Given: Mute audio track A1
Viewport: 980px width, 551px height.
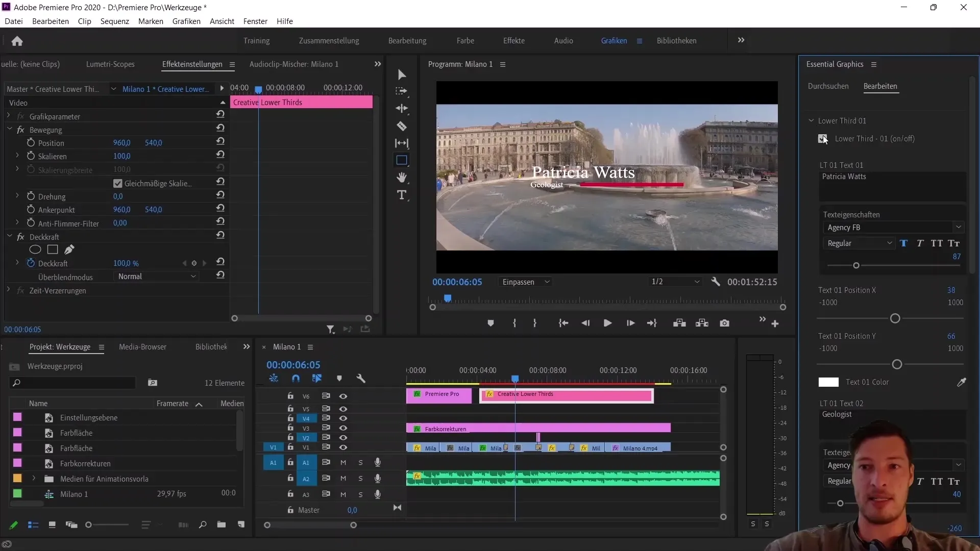Looking at the screenshot, I should pyautogui.click(x=343, y=462).
